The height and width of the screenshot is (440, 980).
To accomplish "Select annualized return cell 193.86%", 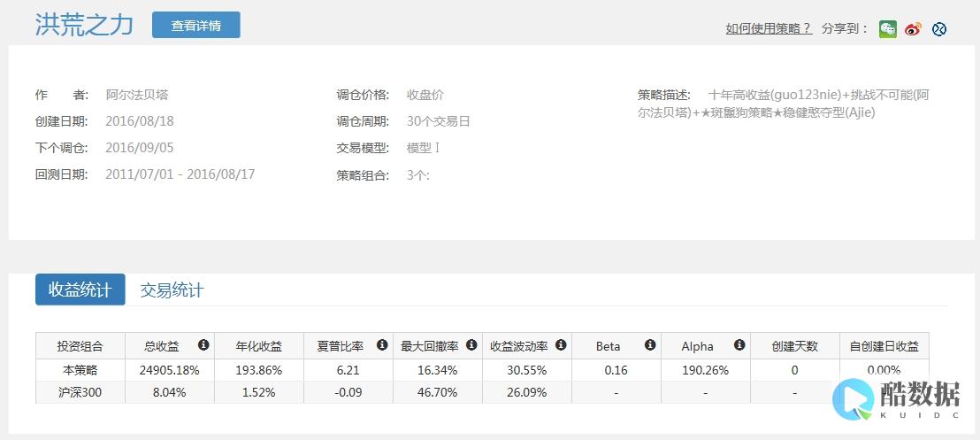I will click(259, 371).
